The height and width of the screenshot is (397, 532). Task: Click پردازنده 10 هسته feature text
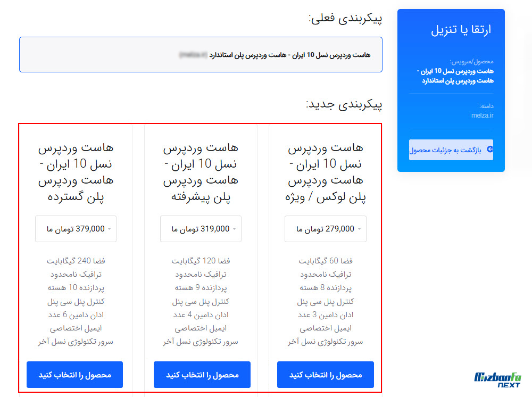(x=76, y=288)
